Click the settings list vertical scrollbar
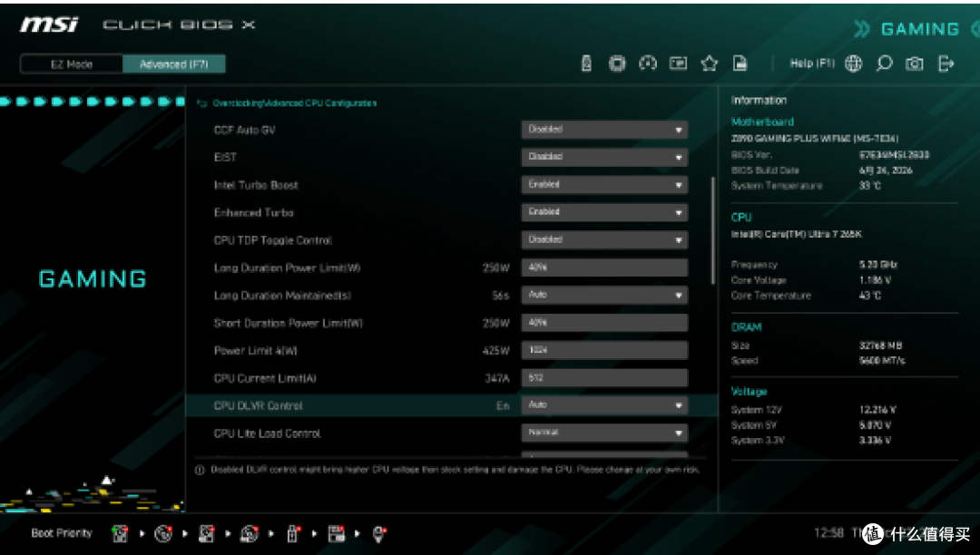 point(712,231)
